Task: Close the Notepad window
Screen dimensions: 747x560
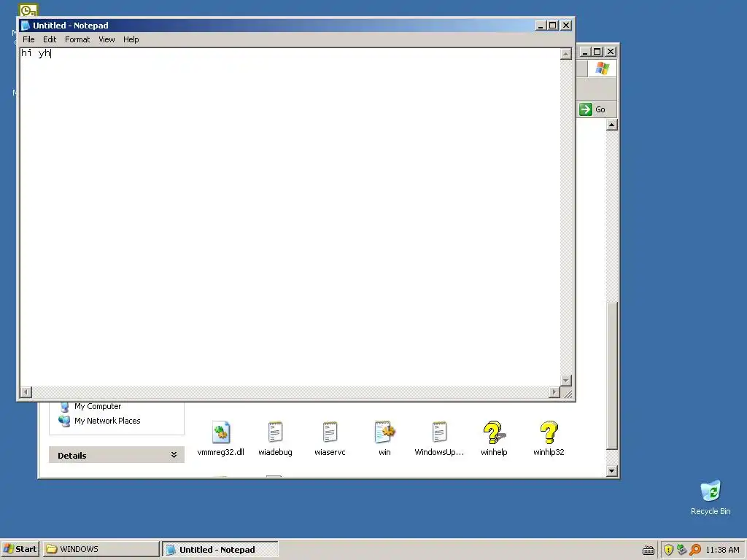Action: click(x=566, y=26)
